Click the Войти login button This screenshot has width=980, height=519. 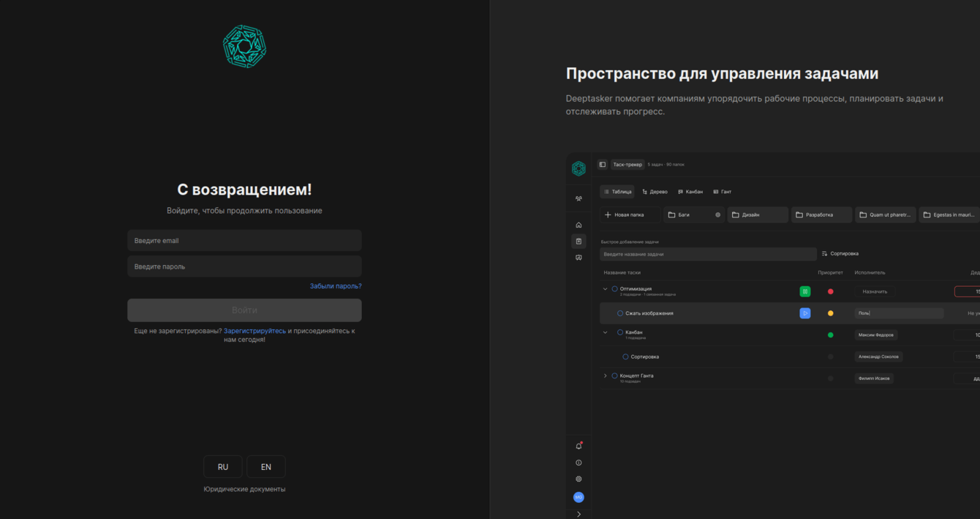(x=244, y=310)
